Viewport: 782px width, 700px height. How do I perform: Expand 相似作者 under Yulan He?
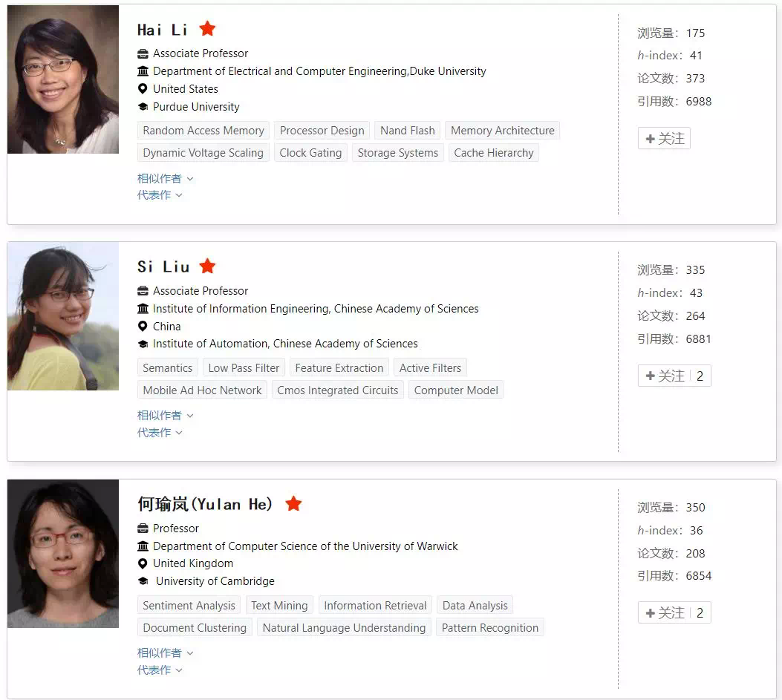point(165,652)
